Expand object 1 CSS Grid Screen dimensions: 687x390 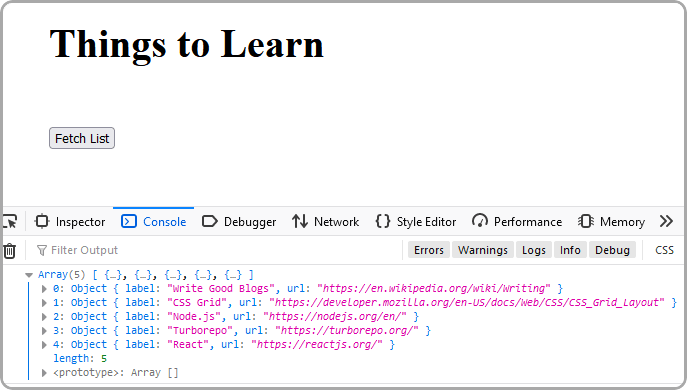coord(44,303)
